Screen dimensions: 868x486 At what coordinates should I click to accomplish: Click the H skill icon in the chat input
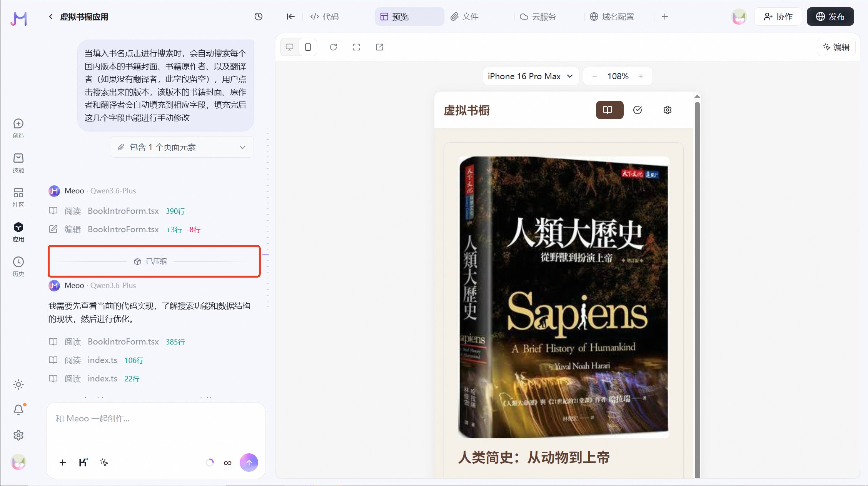83,463
